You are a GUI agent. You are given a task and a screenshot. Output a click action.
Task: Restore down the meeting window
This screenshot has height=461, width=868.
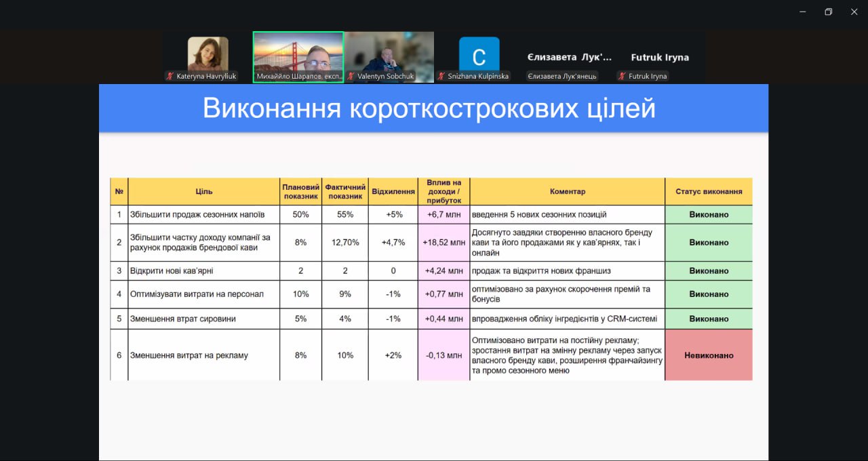828,12
